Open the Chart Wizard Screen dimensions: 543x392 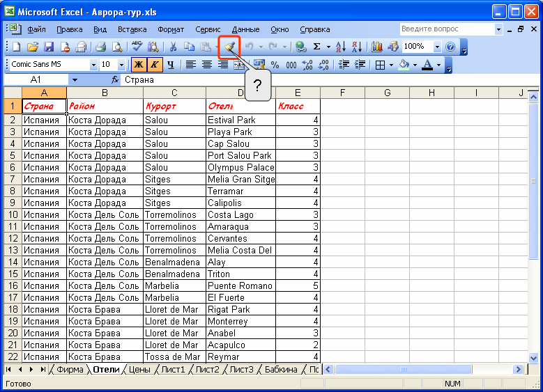[x=377, y=47]
